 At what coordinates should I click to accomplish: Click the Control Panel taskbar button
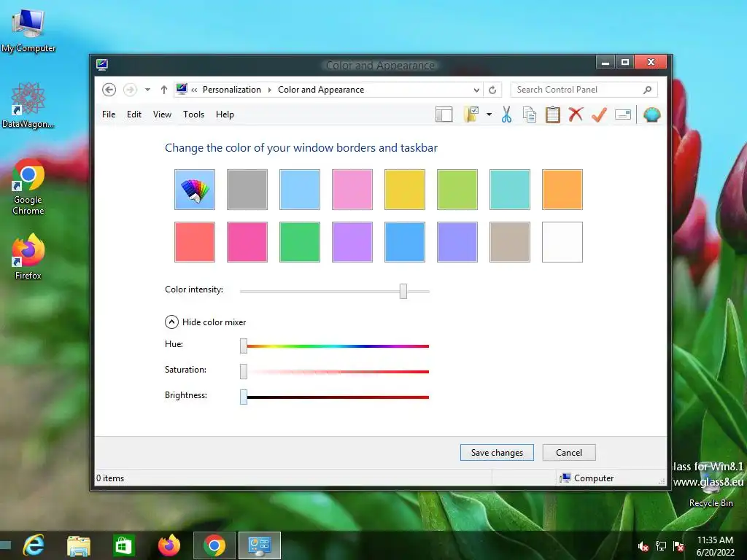pos(260,545)
